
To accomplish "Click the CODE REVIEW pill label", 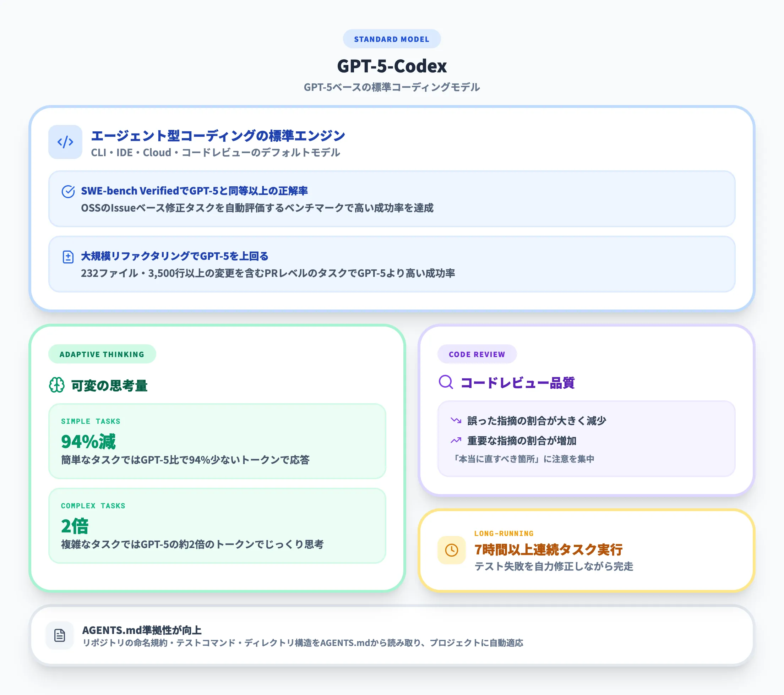I will 477,354.
